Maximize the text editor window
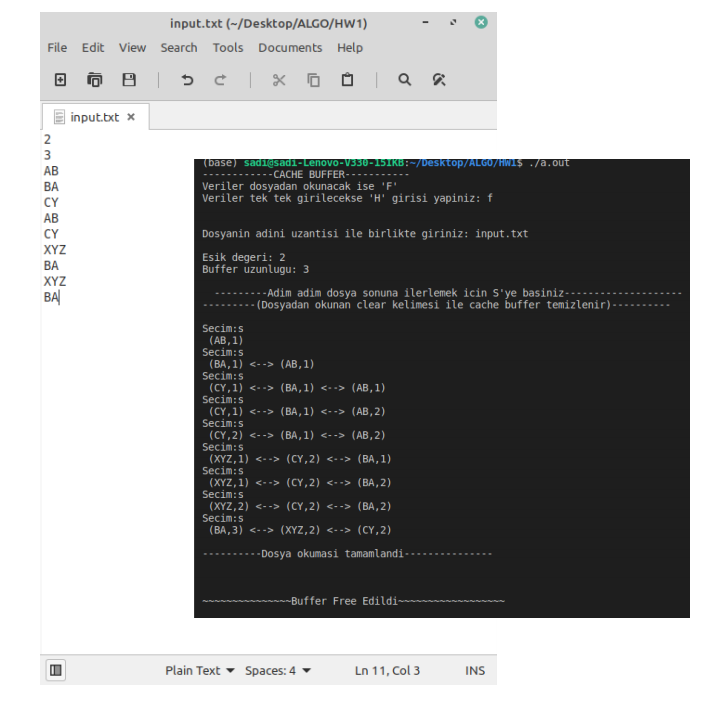715x704 pixels. [x=453, y=22]
